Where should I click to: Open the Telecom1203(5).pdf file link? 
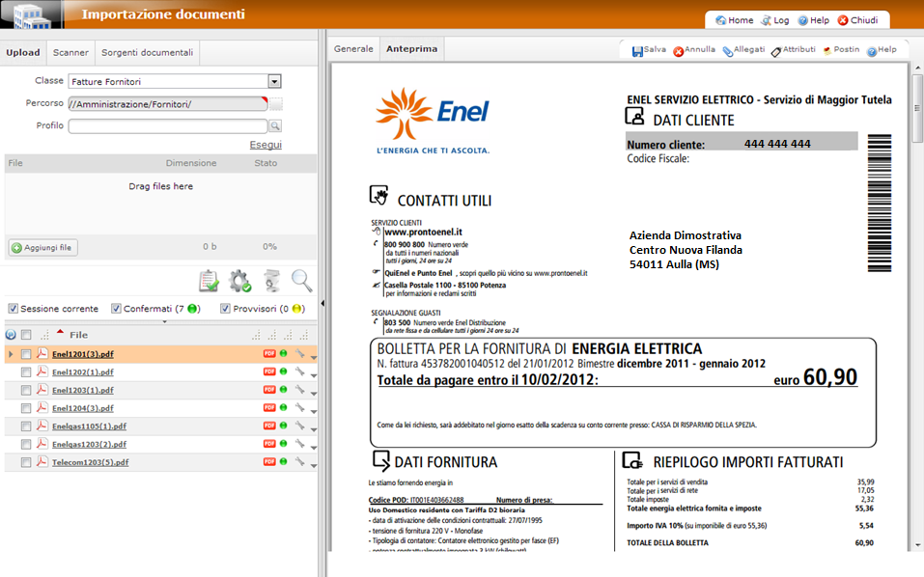pos(90,462)
